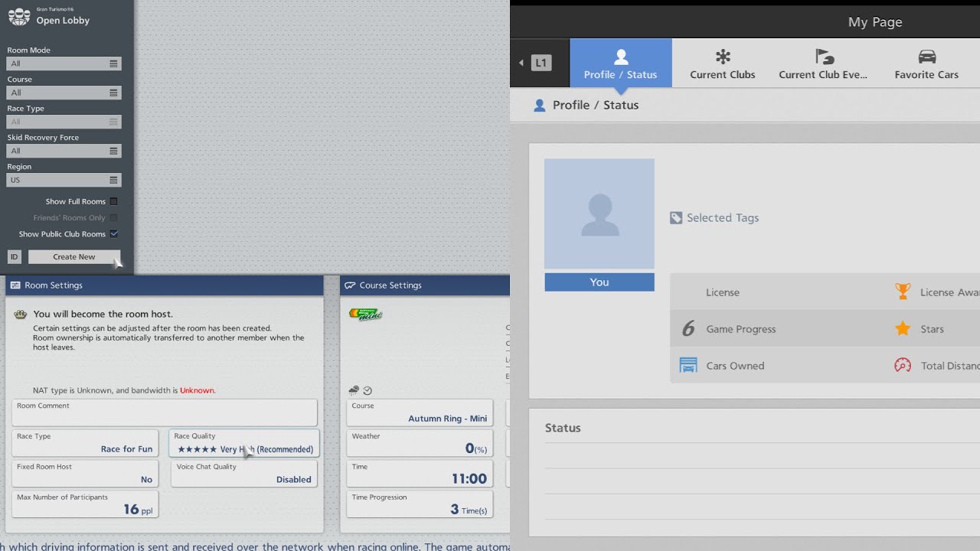The width and height of the screenshot is (980, 551).
Task: Click the Cars Owned garage icon
Action: tap(688, 365)
